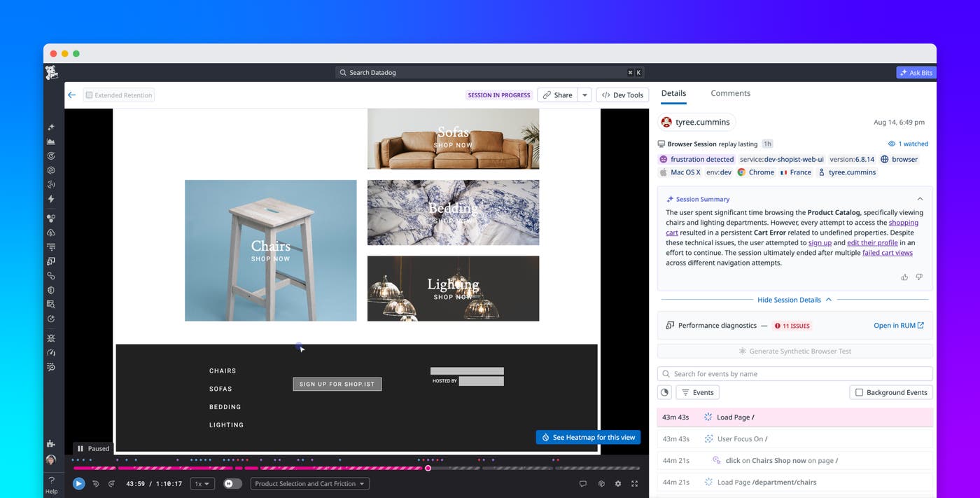Collapse the Session Summary chevron
Image resolution: width=980 pixels, height=498 pixels.
920,199
